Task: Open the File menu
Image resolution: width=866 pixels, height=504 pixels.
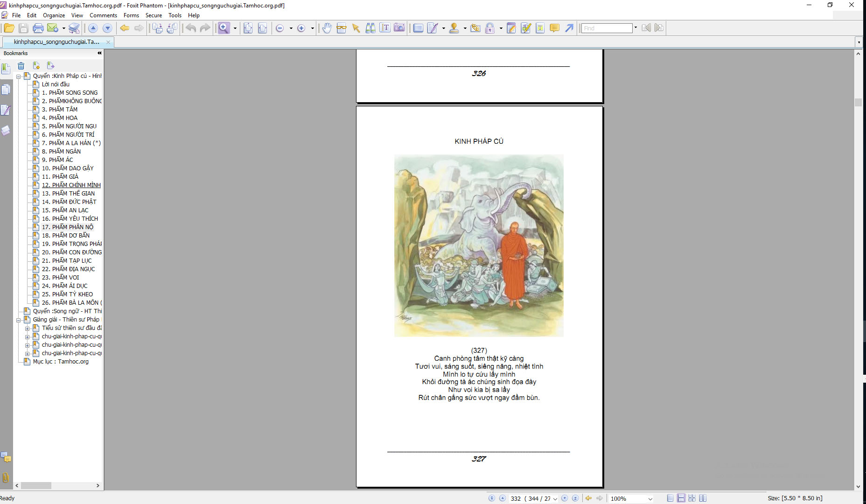Action: tap(16, 15)
